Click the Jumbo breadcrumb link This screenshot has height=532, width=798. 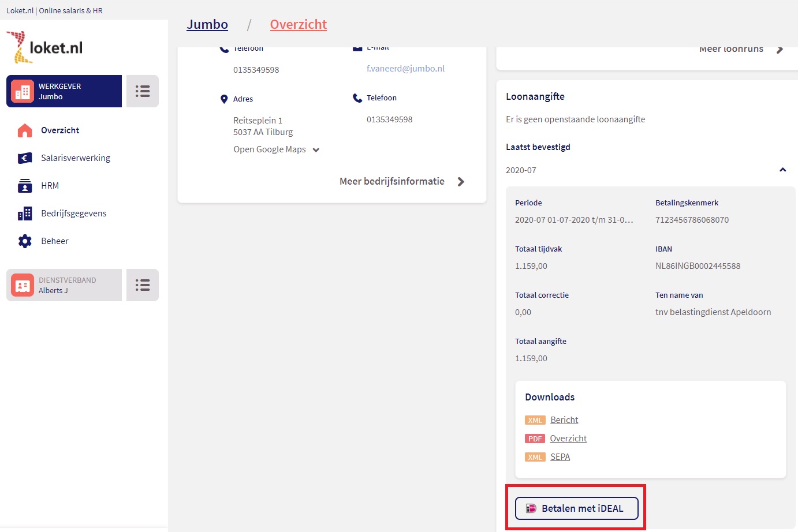point(207,24)
